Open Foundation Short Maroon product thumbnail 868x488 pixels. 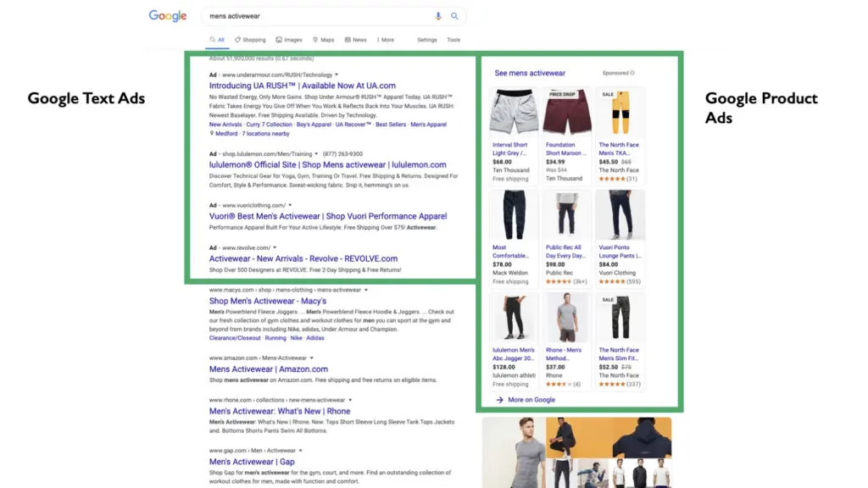567,113
